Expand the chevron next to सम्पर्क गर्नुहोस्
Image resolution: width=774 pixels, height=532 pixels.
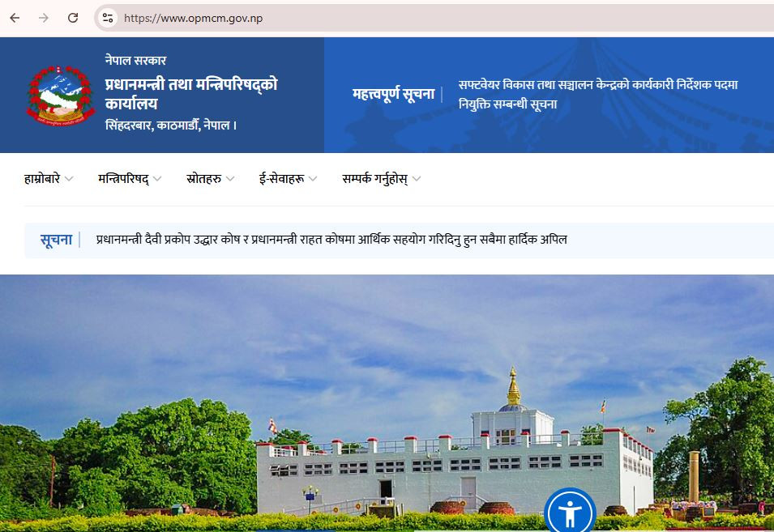click(417, 179)
